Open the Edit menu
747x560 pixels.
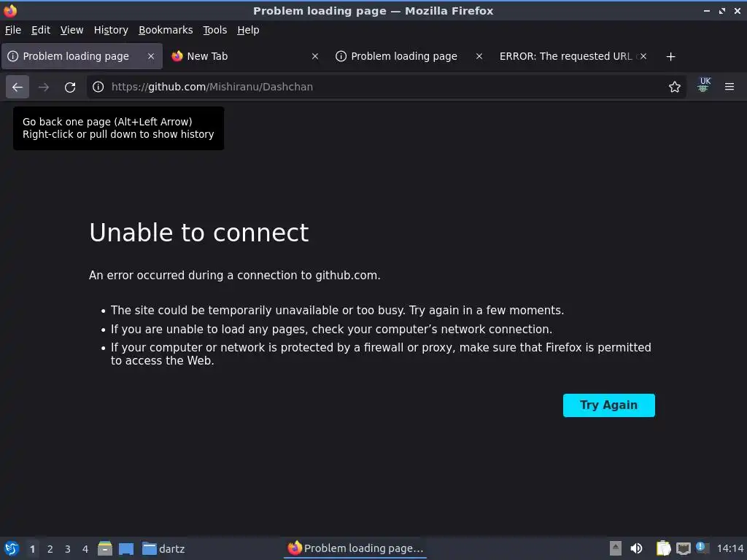coord(41,30)
